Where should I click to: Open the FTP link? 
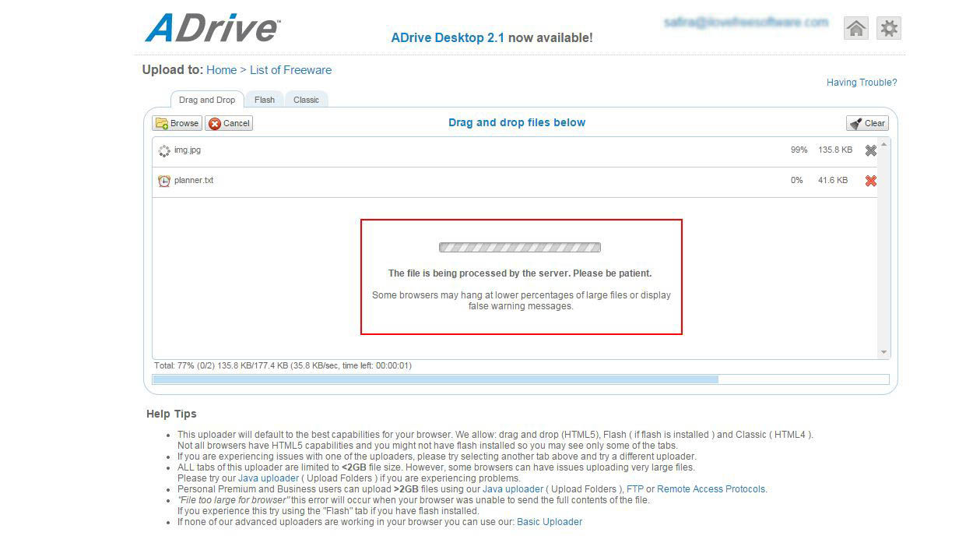(x=635, y=489)
